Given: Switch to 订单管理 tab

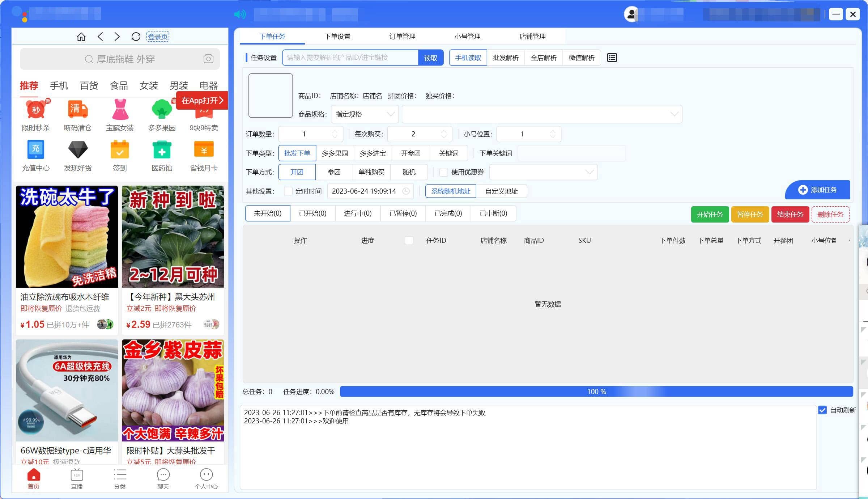Looking at the screenshot, I should [x=402, y=37].
